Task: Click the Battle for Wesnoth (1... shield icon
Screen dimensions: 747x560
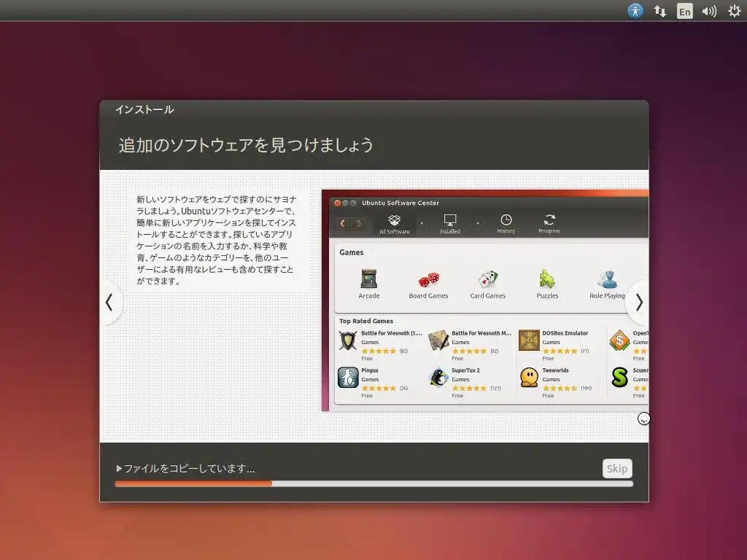Action: (348, 341)
